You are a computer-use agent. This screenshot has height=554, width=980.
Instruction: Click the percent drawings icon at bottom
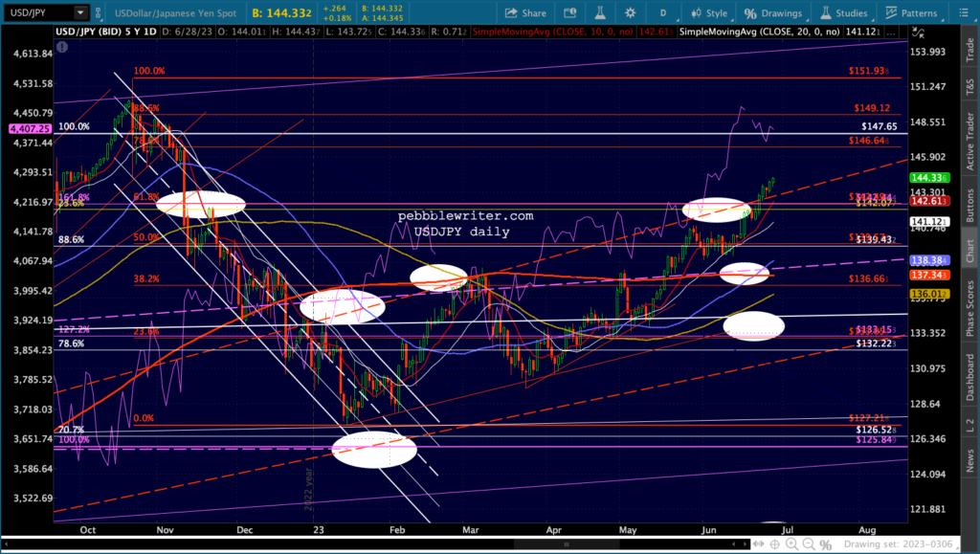tap(826, 544)
